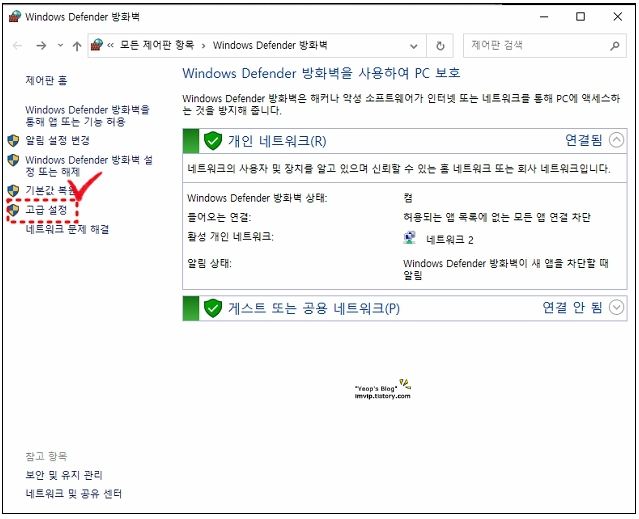
Task: Go up one level with up arrow
Action: (x=77, y=46)
